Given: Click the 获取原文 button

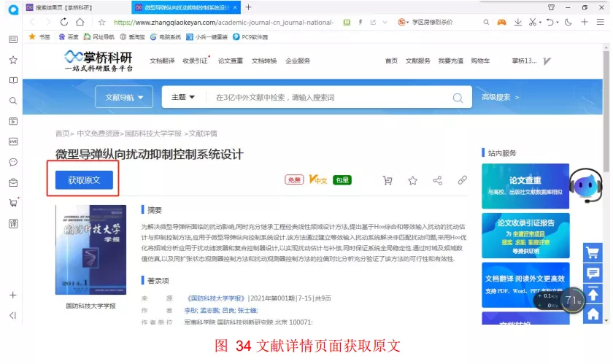Looking at the screenshot, I should [84, 179].
